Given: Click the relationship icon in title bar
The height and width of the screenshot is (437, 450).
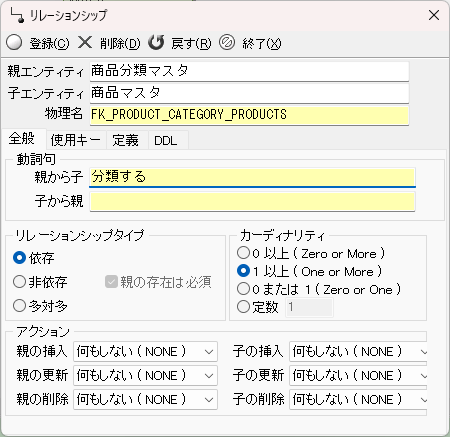Looking at the screenshot, I should point(17,15).
